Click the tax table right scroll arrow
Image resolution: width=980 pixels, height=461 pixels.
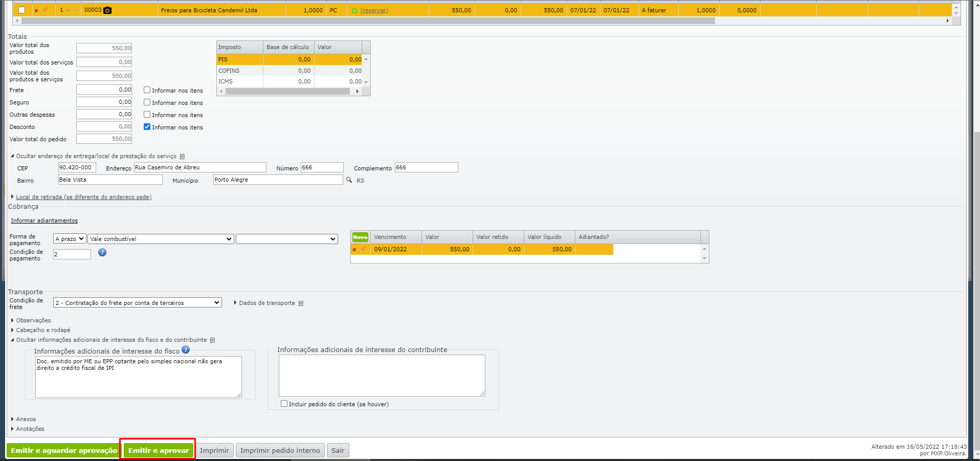click(x=358, y=92)
